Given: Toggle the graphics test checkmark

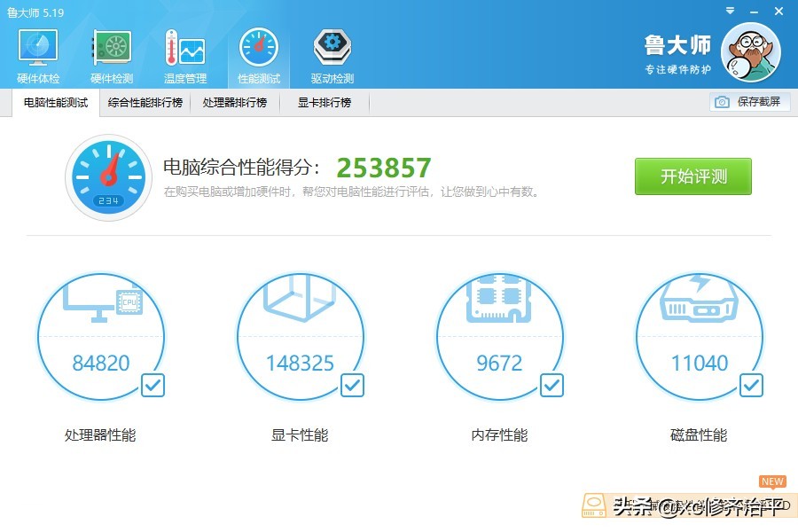Looking at the screenshot, I should coord(352,385).
